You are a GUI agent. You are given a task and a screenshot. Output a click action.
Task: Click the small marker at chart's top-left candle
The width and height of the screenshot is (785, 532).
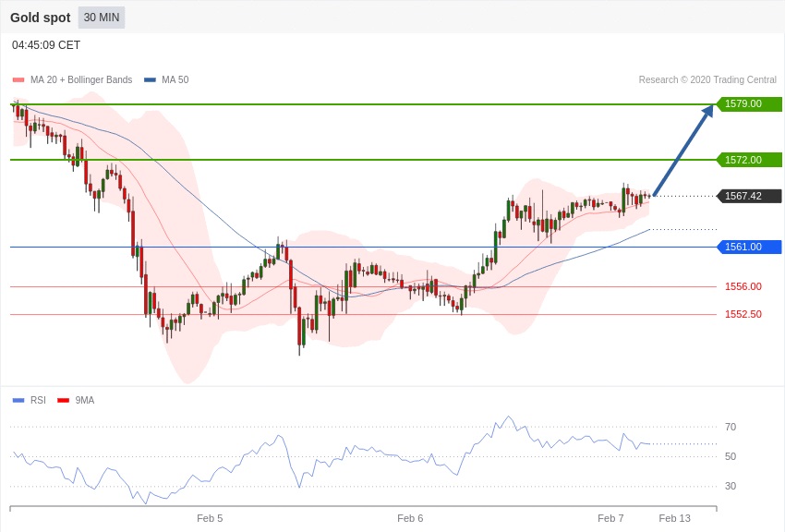16,103
